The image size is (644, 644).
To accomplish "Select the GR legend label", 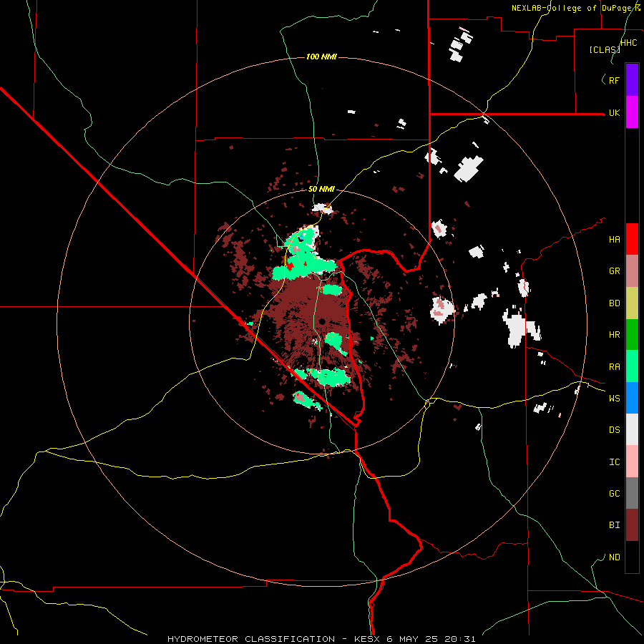I will (x=615, y=271).
